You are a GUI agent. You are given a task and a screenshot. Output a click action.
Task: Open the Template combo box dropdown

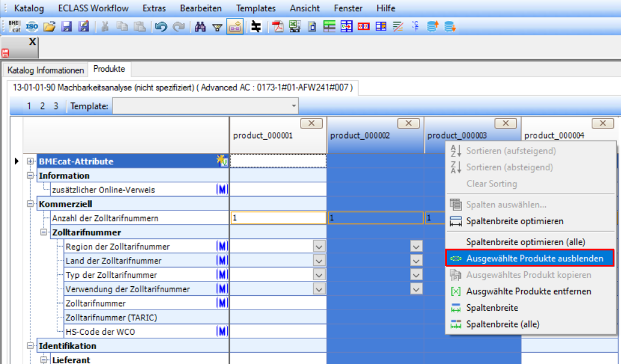pos(293,106)
